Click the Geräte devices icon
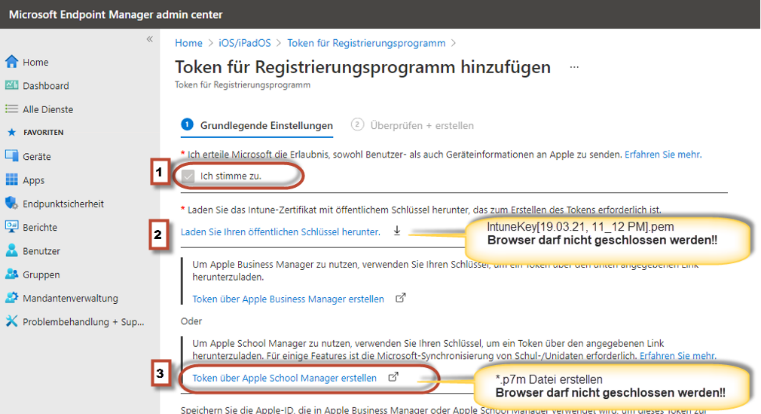The image size is (761, 414). pyautogui.click(x=12, y=157)
